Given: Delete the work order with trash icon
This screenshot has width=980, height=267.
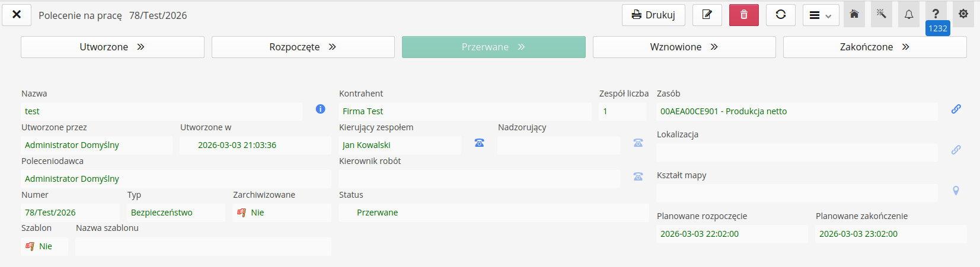Looking at the screenshot, I should pyautogui.click(x=743, y=15).
